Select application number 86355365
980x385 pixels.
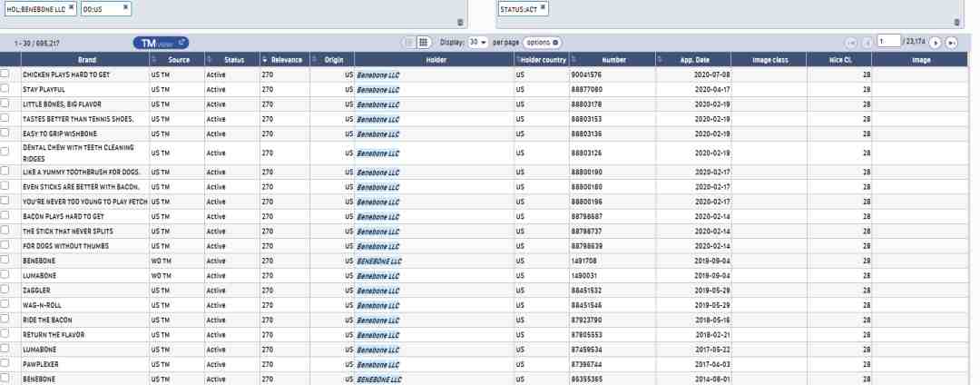click(586, 380)
